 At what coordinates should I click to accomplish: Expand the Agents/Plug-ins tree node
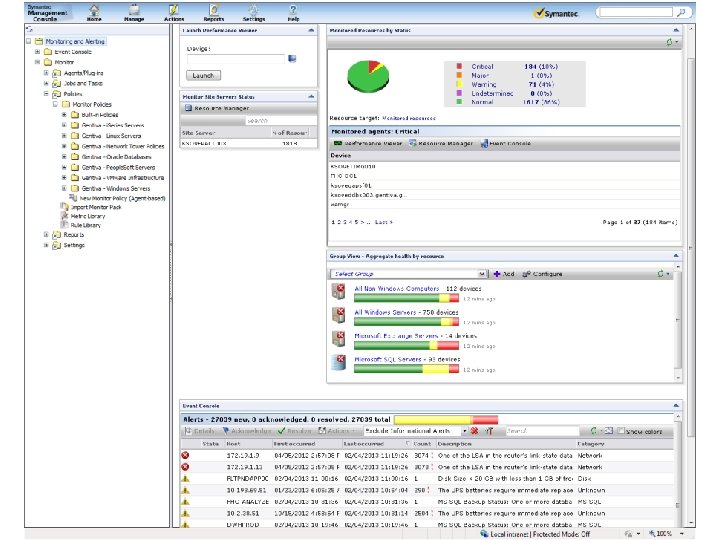tap(46, 73)
